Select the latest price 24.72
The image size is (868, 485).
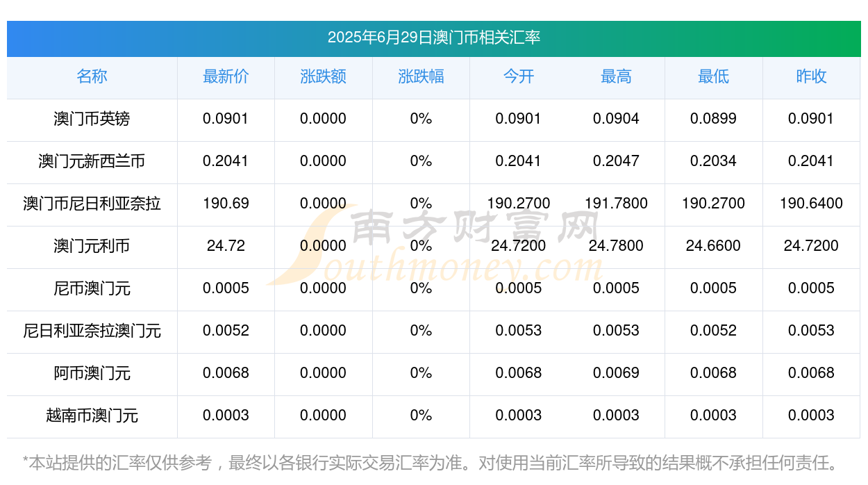226,246
